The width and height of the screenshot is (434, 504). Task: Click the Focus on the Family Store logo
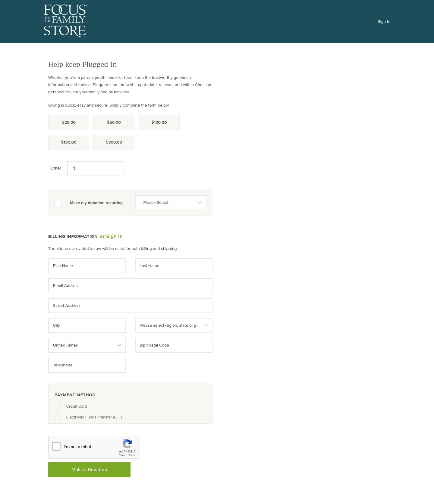pos(65,20)
